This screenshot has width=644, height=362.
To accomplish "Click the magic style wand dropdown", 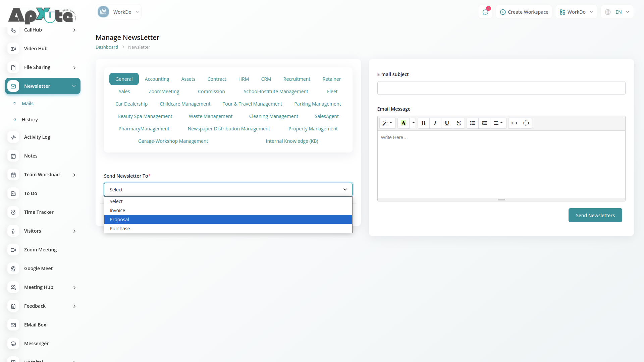I will pos(387,123).
